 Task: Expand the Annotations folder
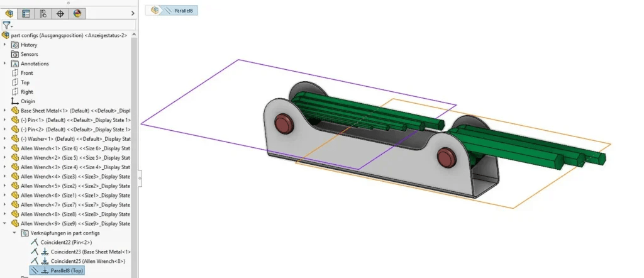5,64
